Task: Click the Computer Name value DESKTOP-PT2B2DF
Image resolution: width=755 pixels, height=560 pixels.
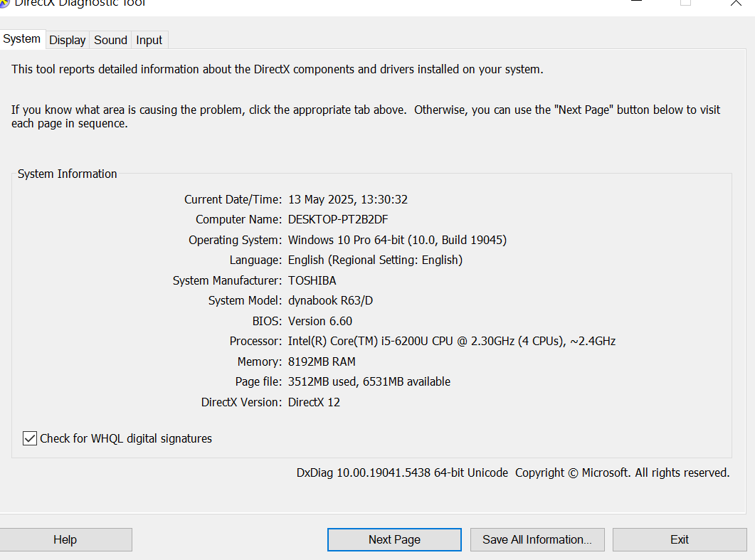Action: point(337,219)
